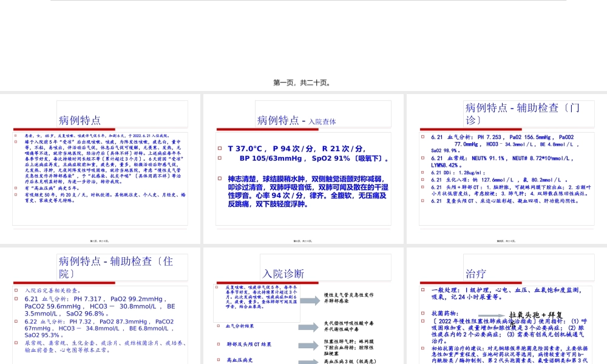Click the first bullet starting 患者，女，65岁
Viewport: 607px width, 364px height.
[x=97, y=136]
